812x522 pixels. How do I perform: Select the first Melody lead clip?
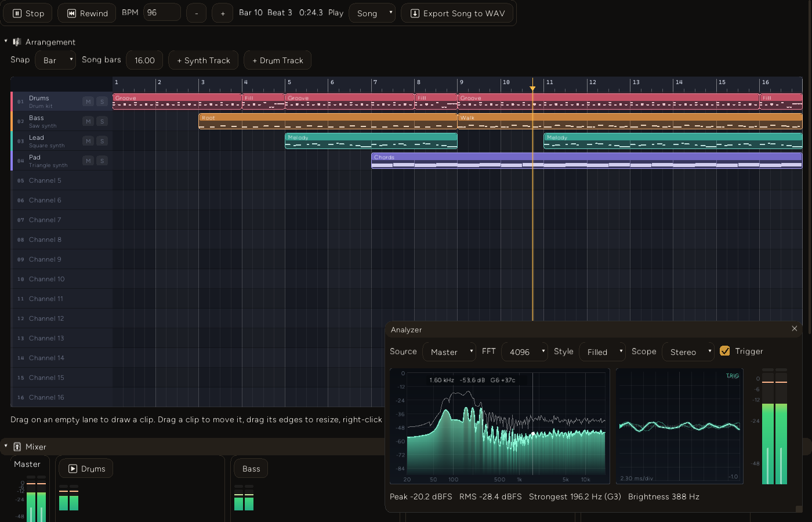click(x=371, y=141)
